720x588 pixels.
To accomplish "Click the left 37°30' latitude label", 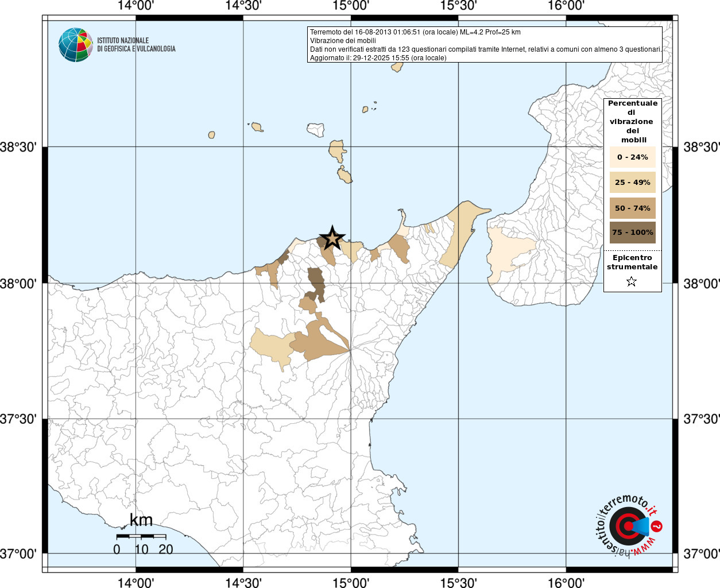I will 18,419.
